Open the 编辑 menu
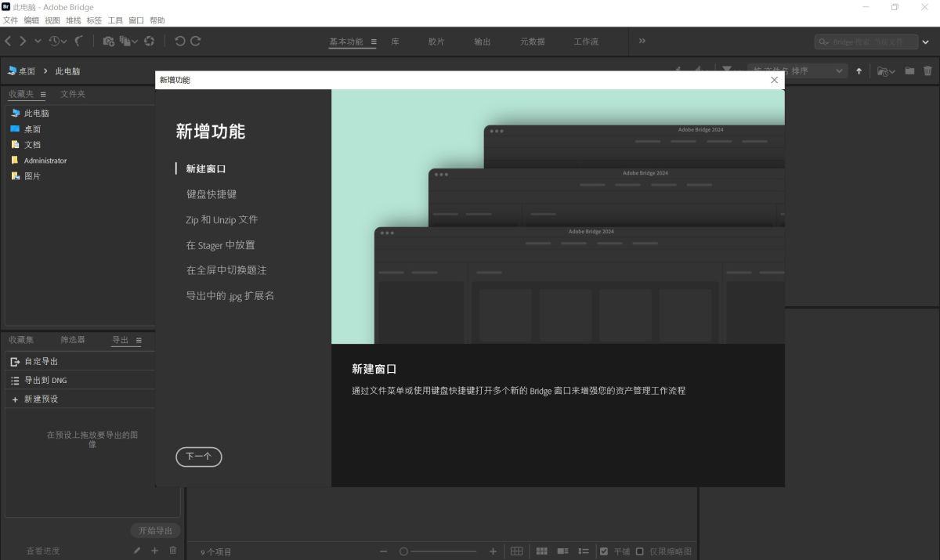 coord(31,20)
